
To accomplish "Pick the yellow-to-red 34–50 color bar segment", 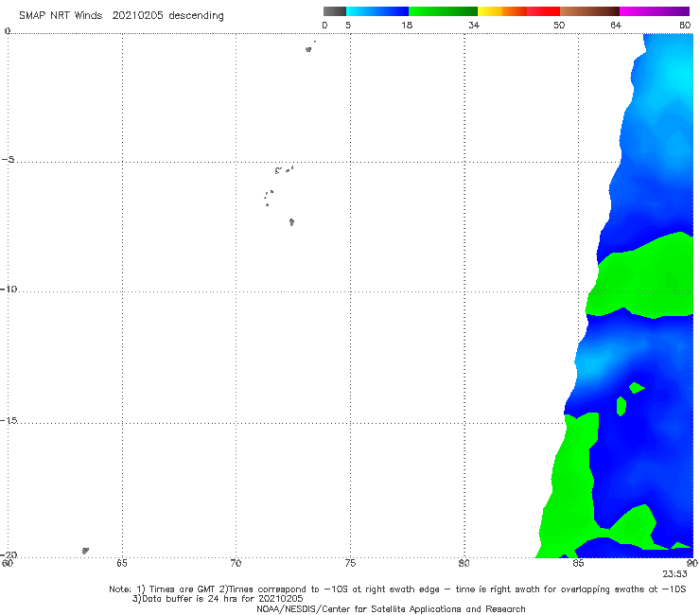I will click(518, 11).
